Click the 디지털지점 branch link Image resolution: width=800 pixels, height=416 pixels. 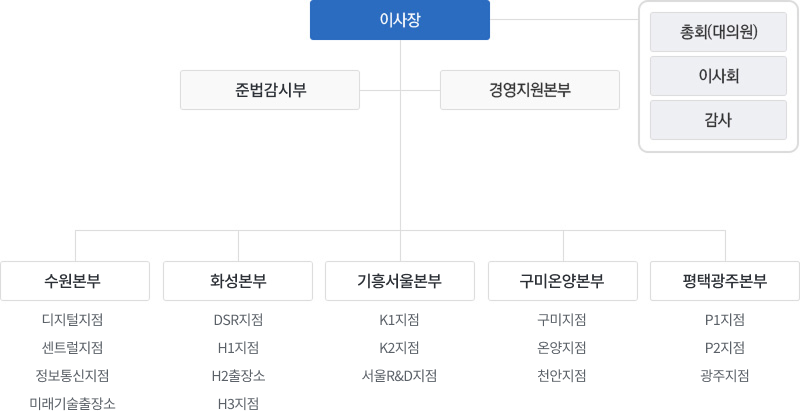[73, 320]
